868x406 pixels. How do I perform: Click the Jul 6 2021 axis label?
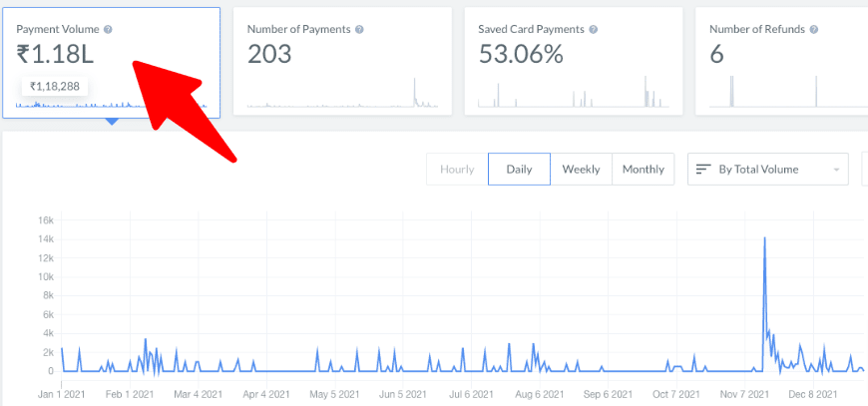pyautogui.click(x=471, y=394)
